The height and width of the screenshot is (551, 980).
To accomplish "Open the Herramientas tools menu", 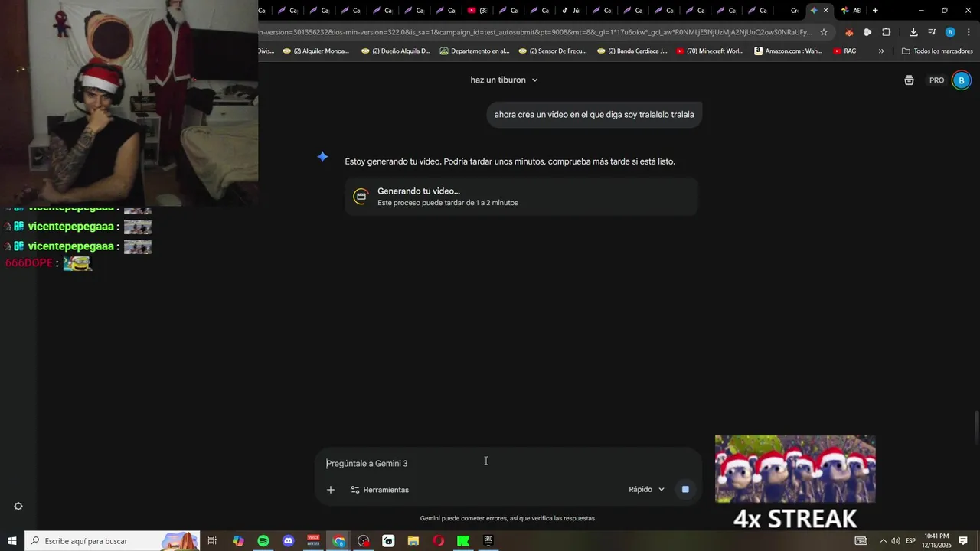I will point(380,490).
